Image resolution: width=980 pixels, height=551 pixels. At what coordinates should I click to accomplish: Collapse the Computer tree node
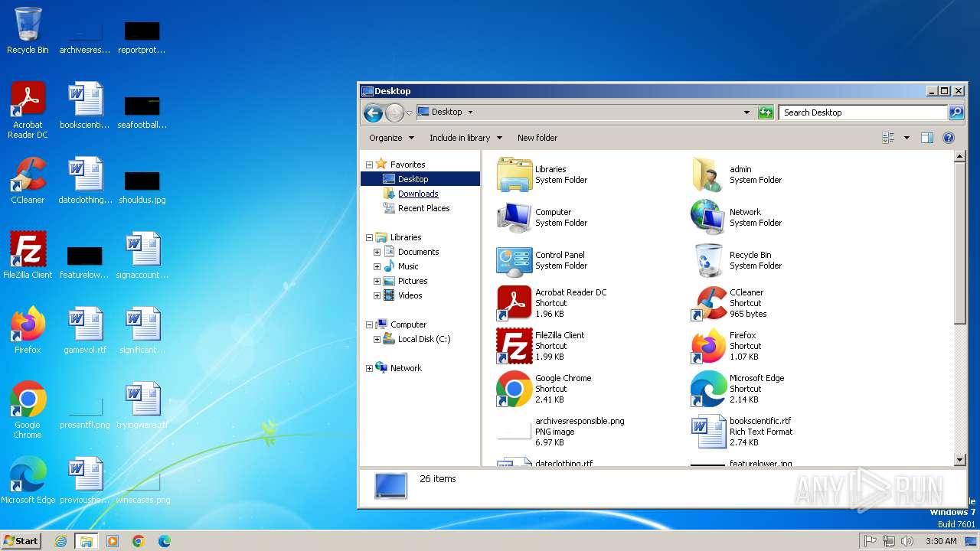[369, 324]
